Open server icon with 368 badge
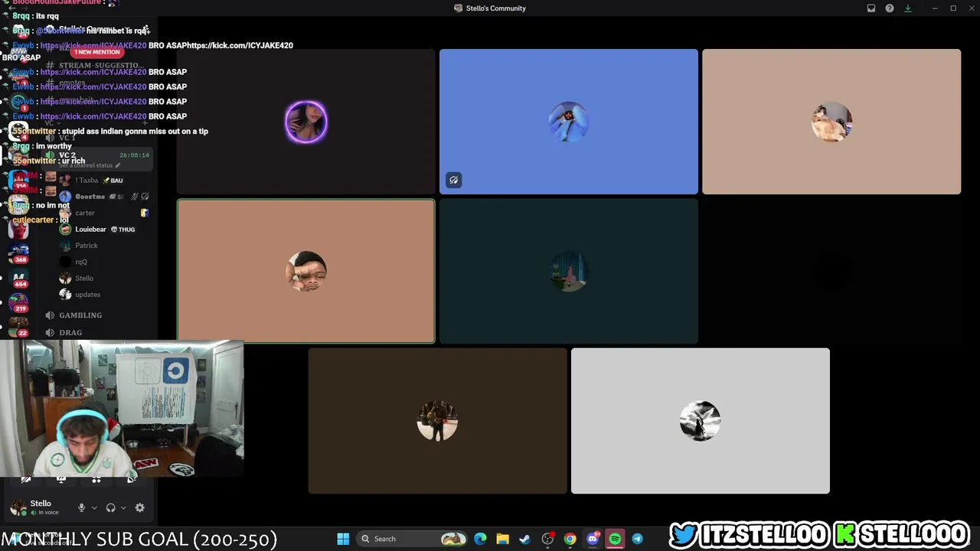The height and width of the screenshot is (551, 980). pos(18,253)
